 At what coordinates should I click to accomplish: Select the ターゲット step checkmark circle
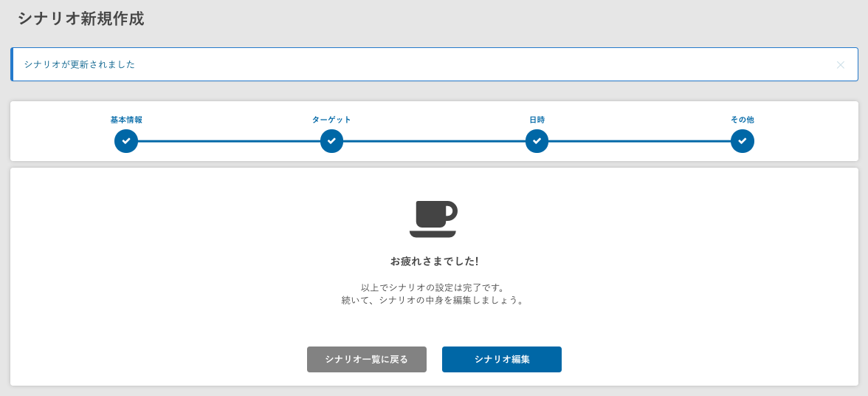[331, 141]
